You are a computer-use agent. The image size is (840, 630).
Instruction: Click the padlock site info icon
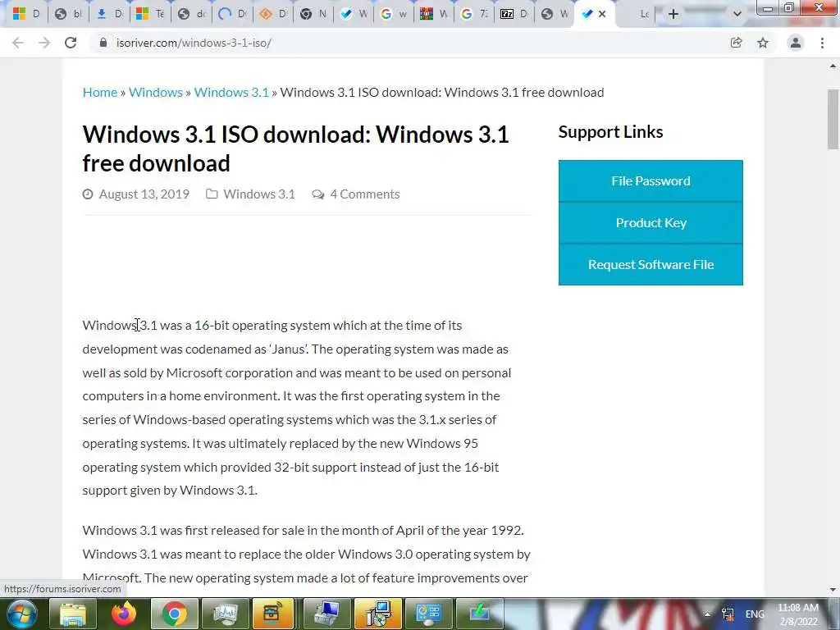pyautogui.click(x=103, y=43)
